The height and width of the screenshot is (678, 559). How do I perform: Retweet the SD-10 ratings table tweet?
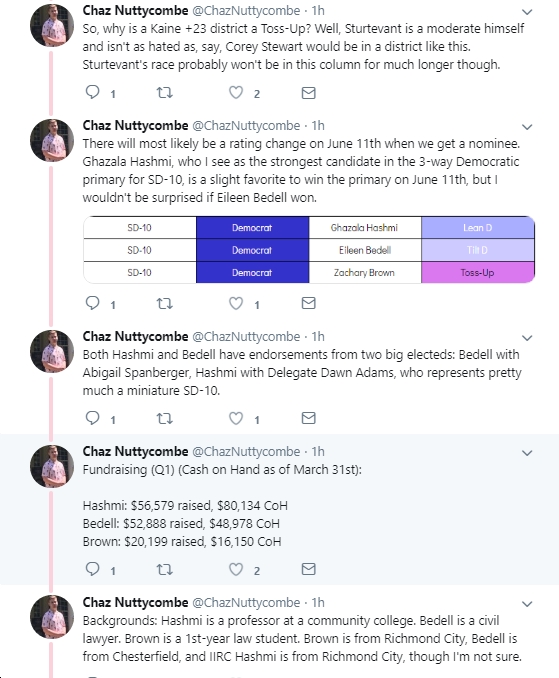point(164,304)
